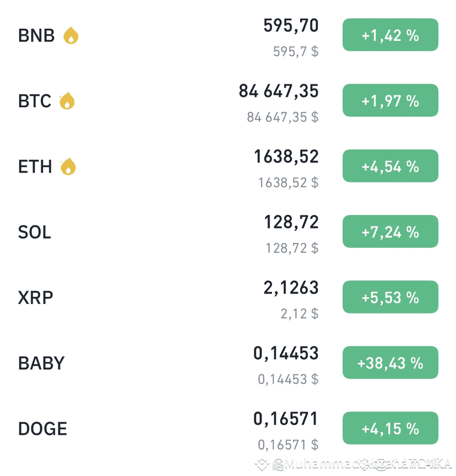456x476 pixels.
Task: Click the SOL price 128,72
Action: click(291, 222)
